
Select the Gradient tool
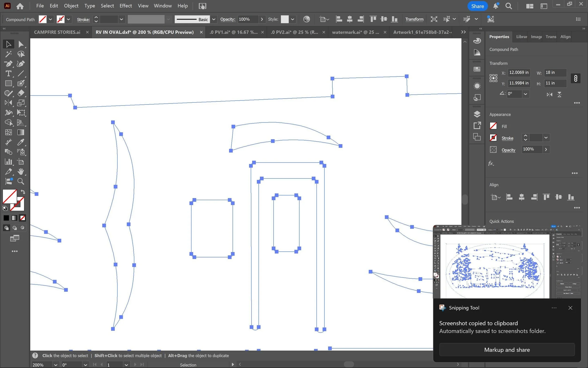coord(21,132)
